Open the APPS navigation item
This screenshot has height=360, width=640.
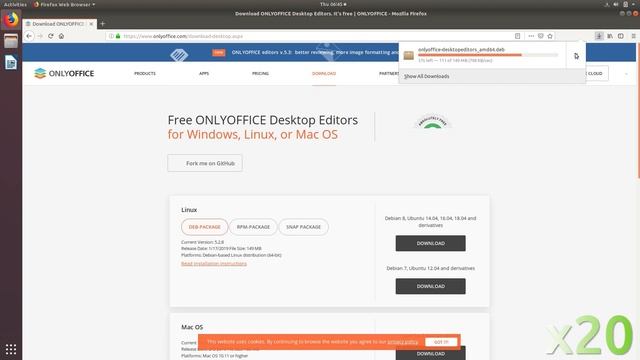(204, 73)
